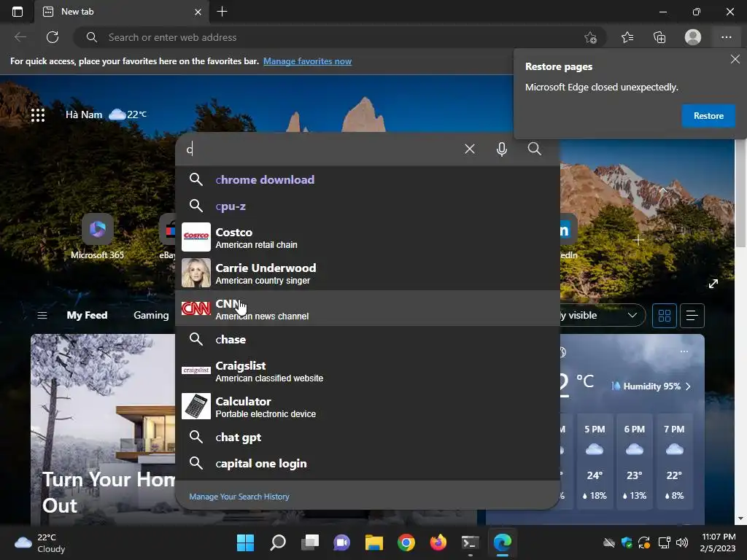Open the Hà Nam weather widget

click(x=106, y=114)
